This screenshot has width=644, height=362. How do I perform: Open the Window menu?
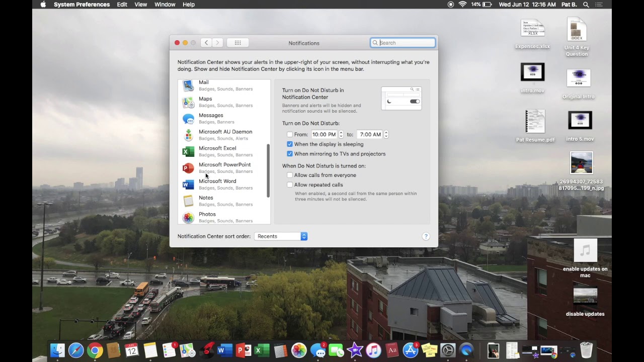point(165,5)
